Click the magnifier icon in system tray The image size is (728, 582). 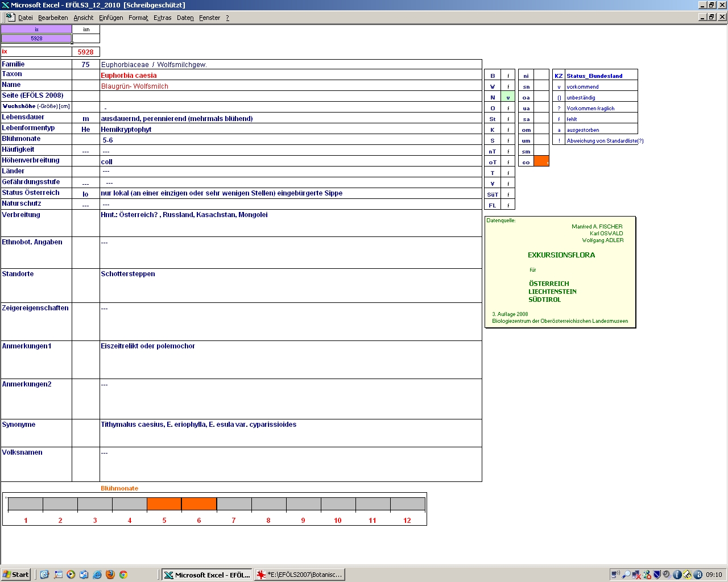pyautogui.click(x=626, y=575)
